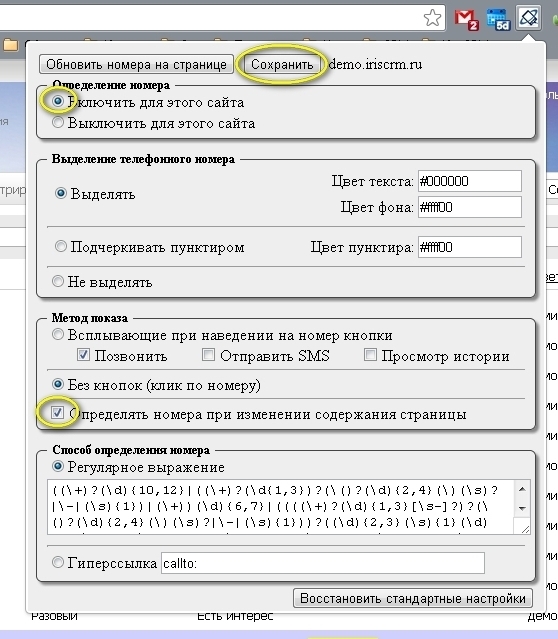Click the regex textarea scroll-down arrow
The height and width of the screenshot is (639, 558).
pos(522,508)
